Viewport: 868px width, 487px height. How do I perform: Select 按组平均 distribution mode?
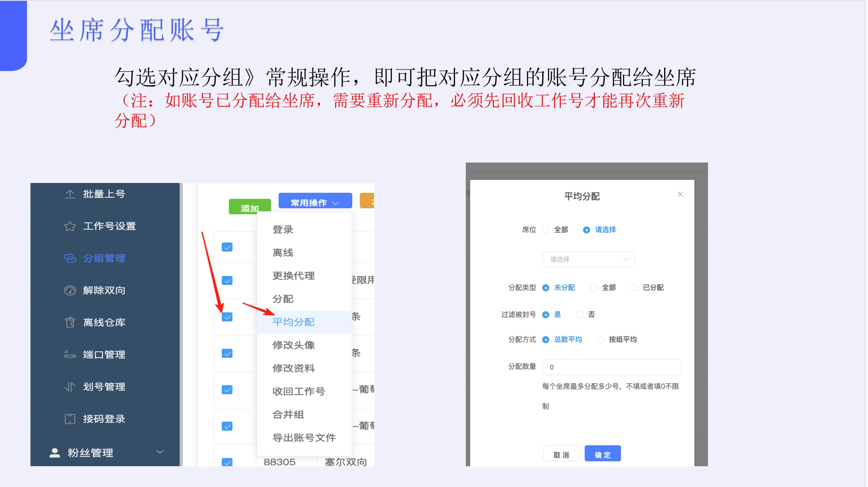[601, 339]
